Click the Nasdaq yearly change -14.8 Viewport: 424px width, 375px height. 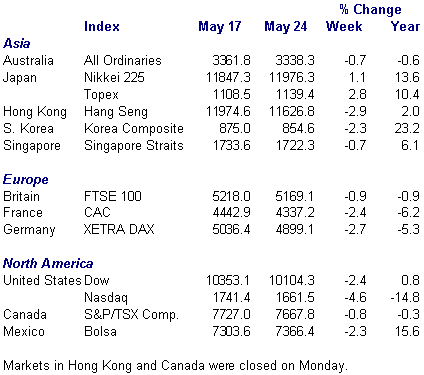coord(405,297)
